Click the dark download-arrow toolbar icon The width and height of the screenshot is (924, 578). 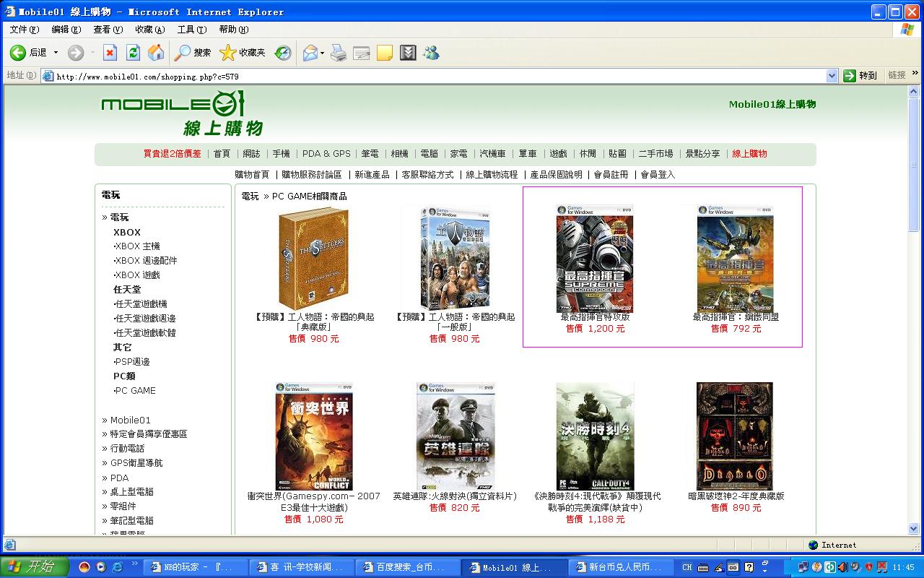(408, 53)
